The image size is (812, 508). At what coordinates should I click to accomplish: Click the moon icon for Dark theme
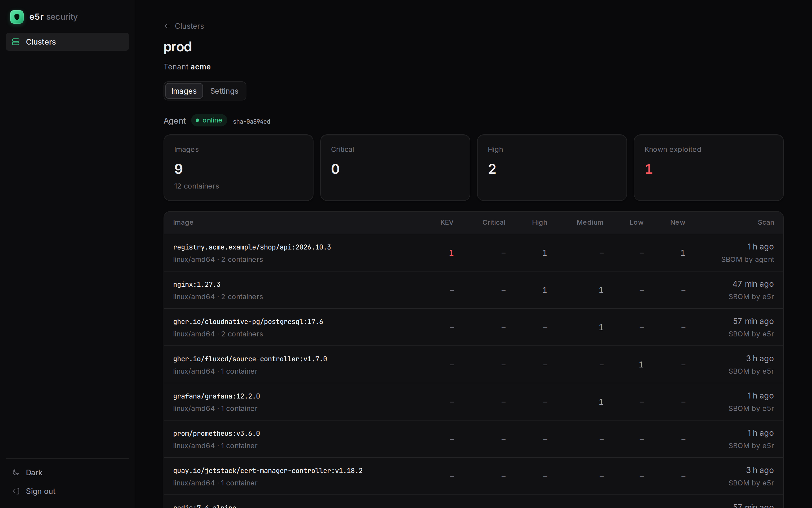pos(16,472)
